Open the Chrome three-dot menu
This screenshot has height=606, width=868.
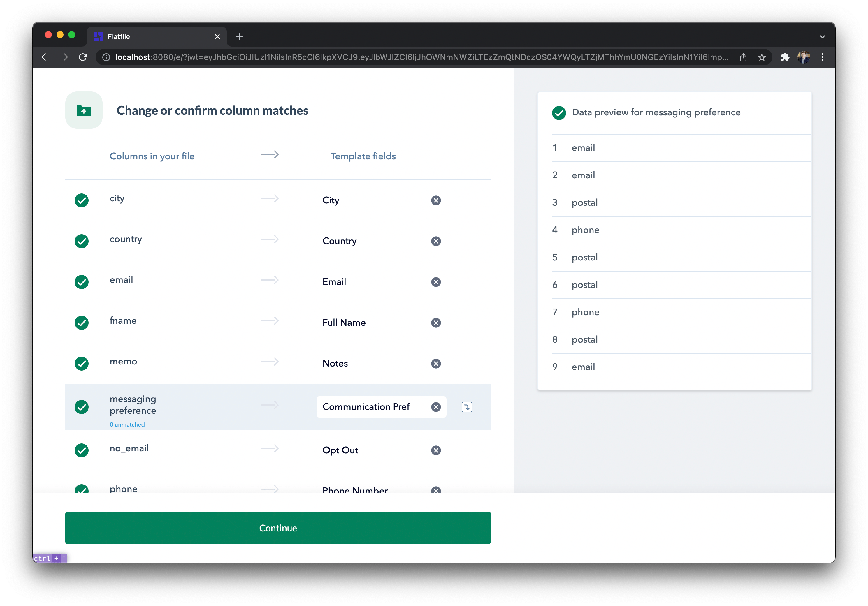click(823, 57)
